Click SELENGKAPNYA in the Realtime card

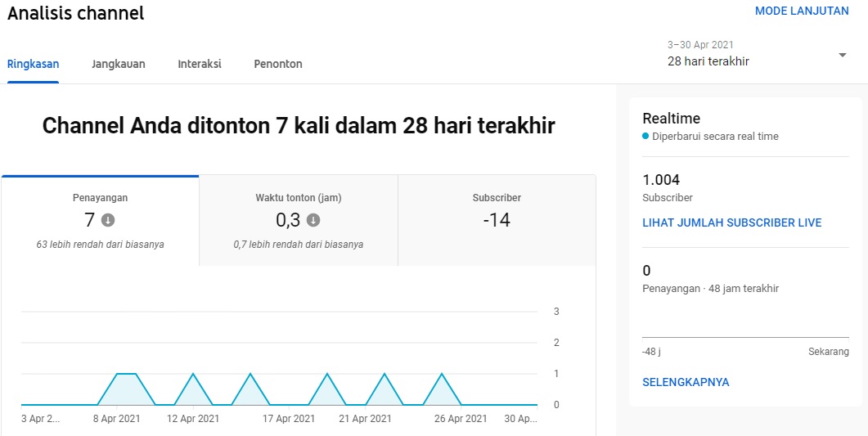tap(686, 382)
